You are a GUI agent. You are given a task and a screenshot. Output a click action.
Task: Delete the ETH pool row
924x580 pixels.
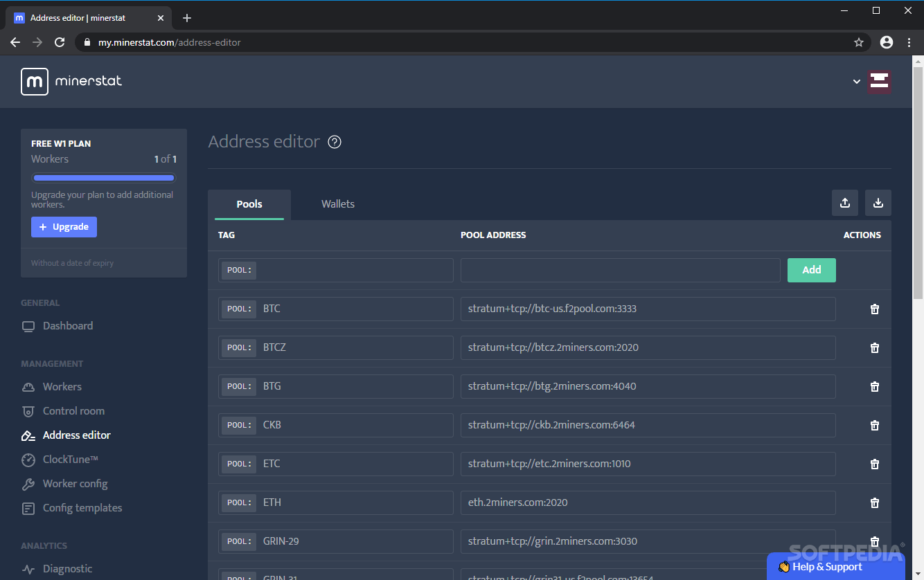pos(875,502)
